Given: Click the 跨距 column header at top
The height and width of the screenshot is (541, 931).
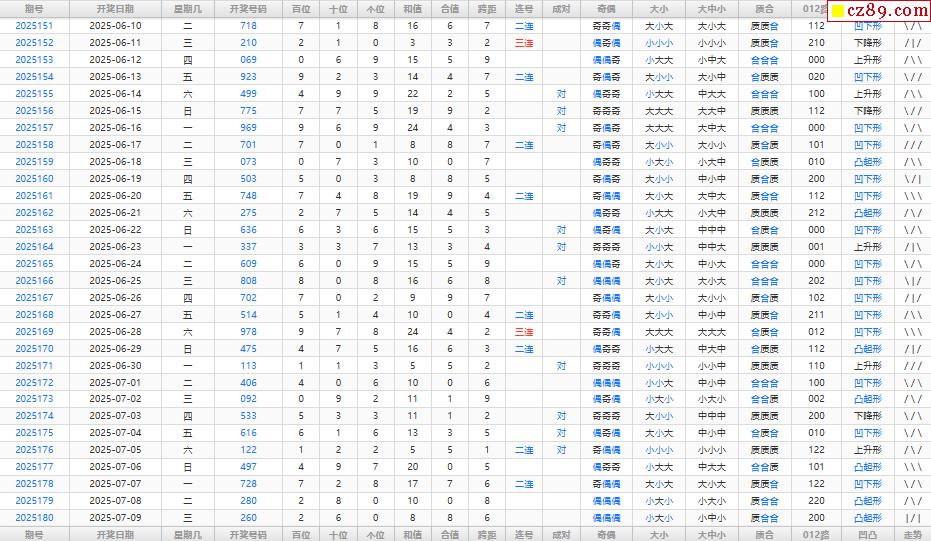Looking at the screenshot, I should pyautogui.click(x=487, y=9).
